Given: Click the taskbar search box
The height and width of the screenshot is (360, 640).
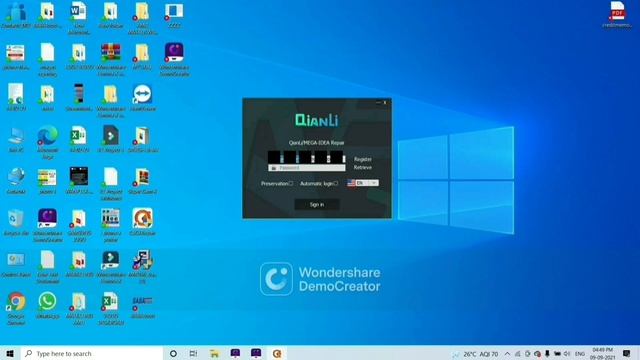Looking at the screenshot, I should point(91,353).
